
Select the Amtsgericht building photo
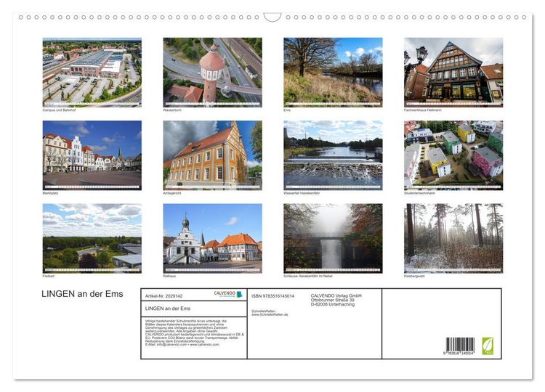(212, 155)
